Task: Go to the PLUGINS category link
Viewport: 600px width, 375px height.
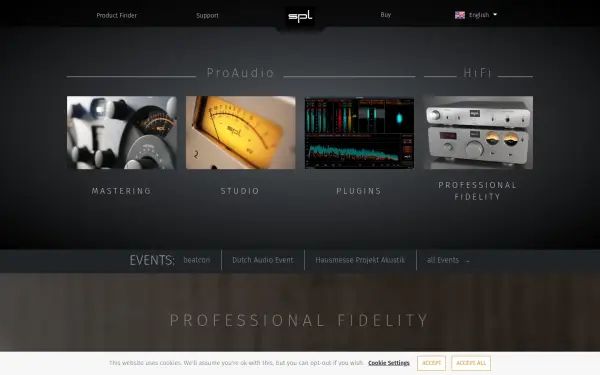Action: [359, 191]
